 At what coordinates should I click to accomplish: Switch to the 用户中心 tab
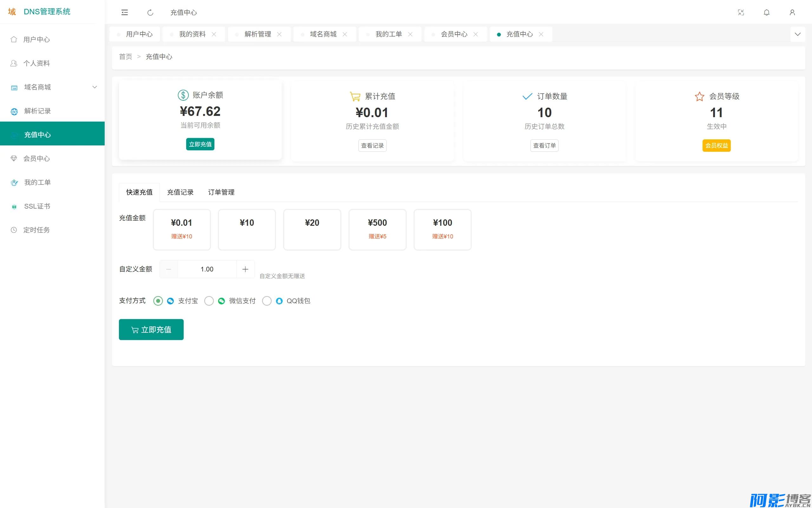coord(135,34)
